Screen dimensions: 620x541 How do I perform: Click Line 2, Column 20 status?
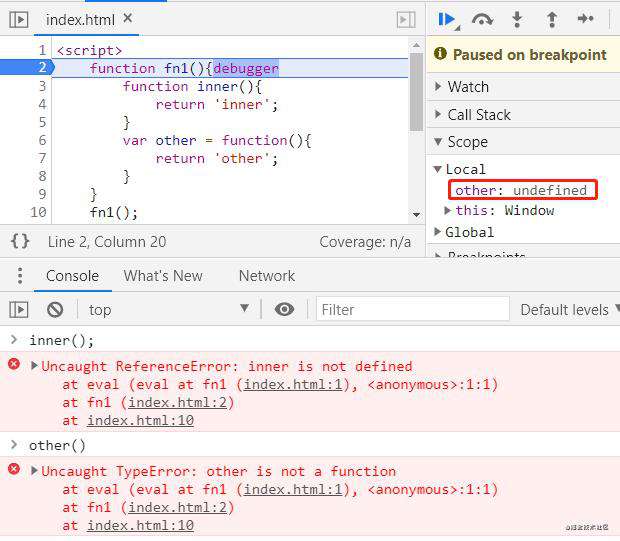pyautogui.click(x=107, y=242)
